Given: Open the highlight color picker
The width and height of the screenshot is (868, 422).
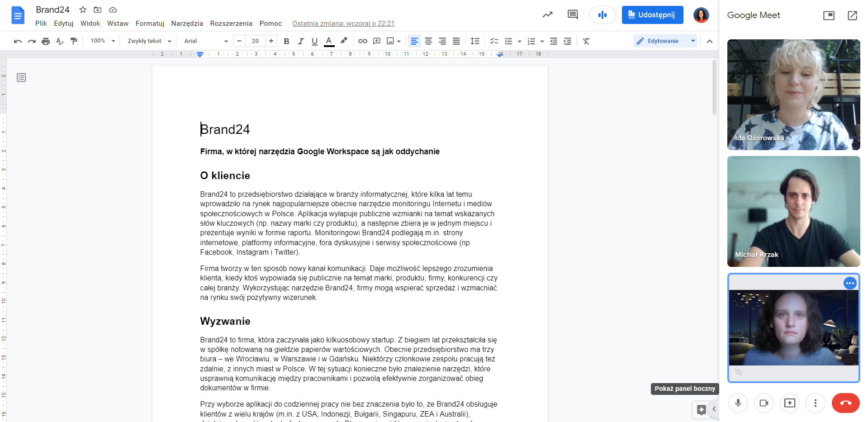Looking at the screenshot, I should (x=344, y=41).
